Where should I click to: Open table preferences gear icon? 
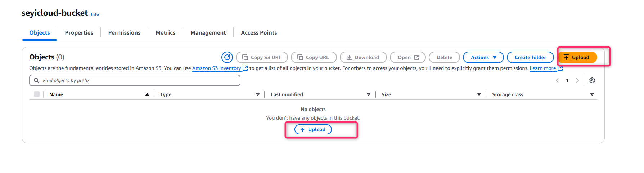click(x=592, y=80)
